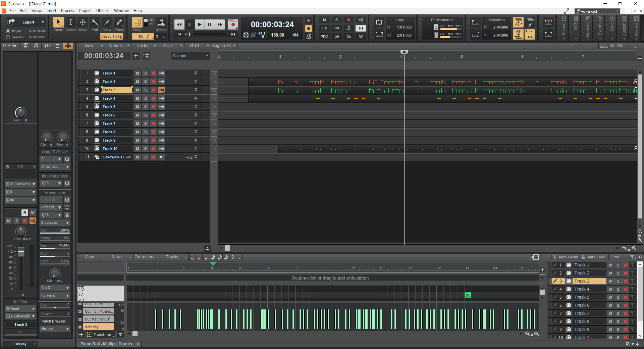
Task: Open the Controllers menu in piano roll
Action: [x=147, y=257]
